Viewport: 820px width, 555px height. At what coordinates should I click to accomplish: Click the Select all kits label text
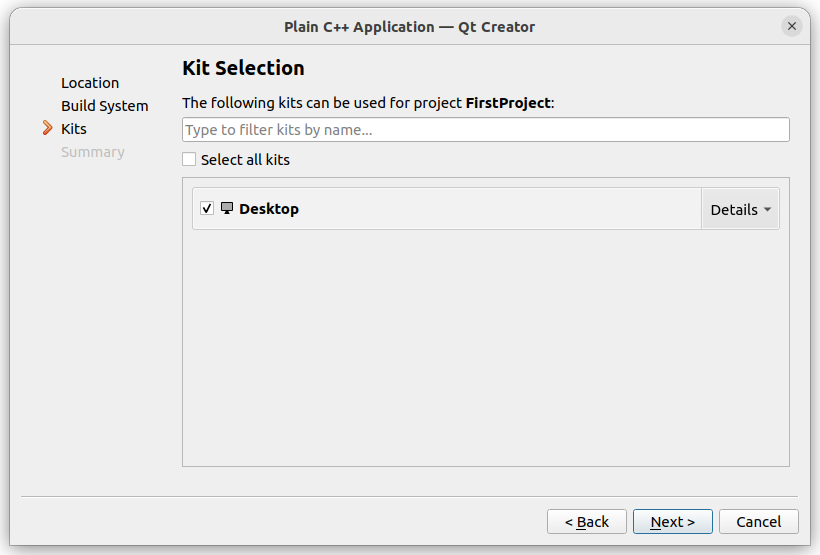pyautogui.click(x=245, y=160)
